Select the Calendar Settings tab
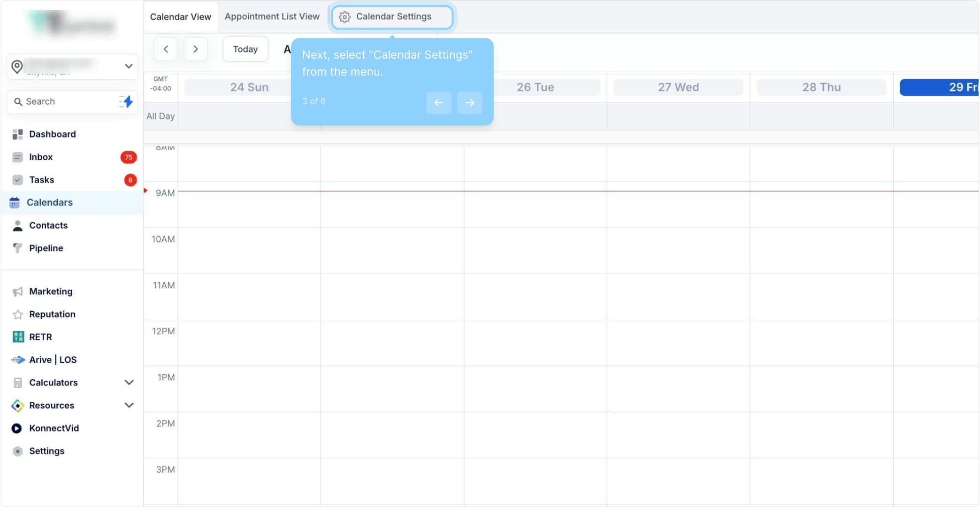The image size is (980, 507). click(x=392, y=17)
